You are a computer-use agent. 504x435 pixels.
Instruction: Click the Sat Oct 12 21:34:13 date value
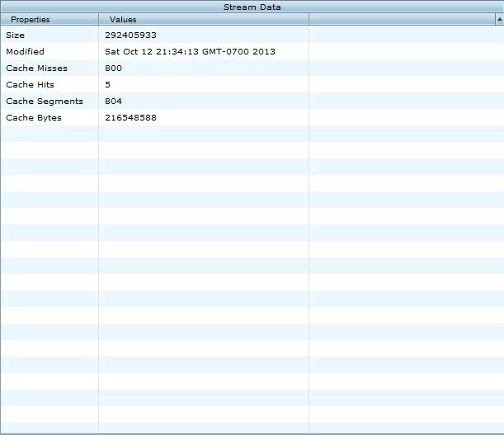pos(190,51)
